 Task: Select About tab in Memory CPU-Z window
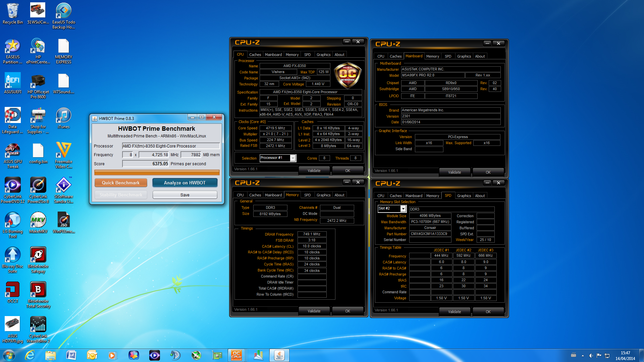[x=339, y=195]
